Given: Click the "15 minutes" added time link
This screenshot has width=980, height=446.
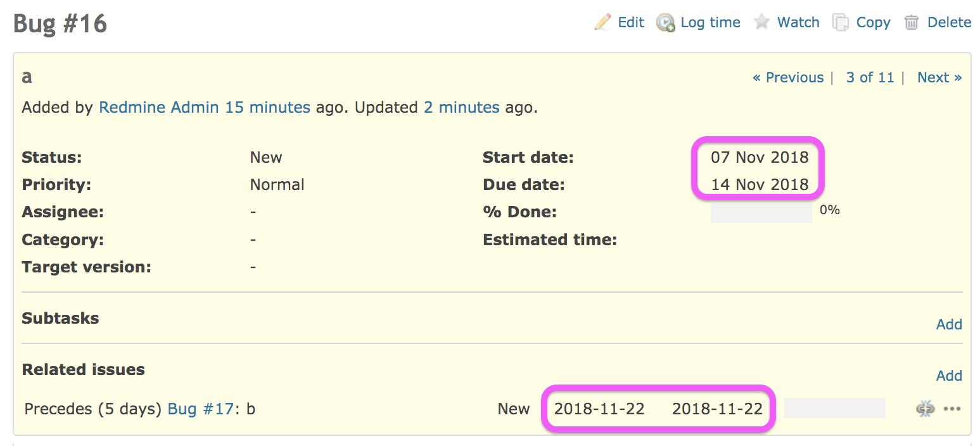Looking at the screenshot, I should (268, 108).
